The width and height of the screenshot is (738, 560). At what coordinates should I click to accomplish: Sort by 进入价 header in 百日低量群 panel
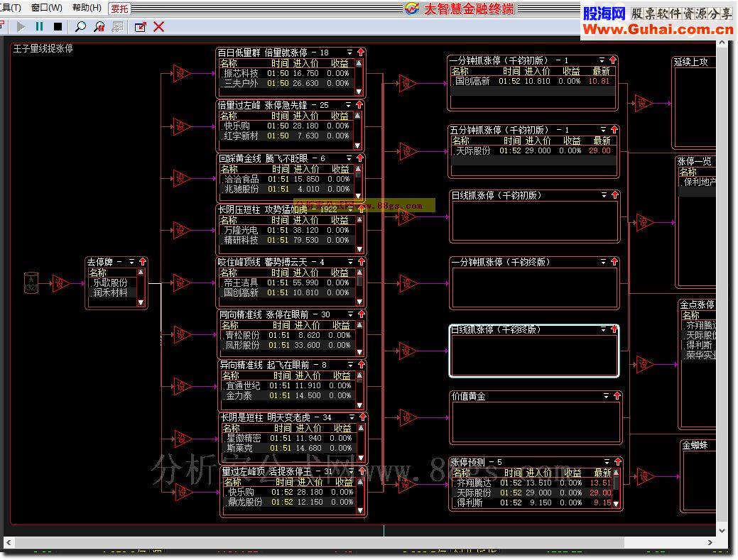(x=305, y=63)
